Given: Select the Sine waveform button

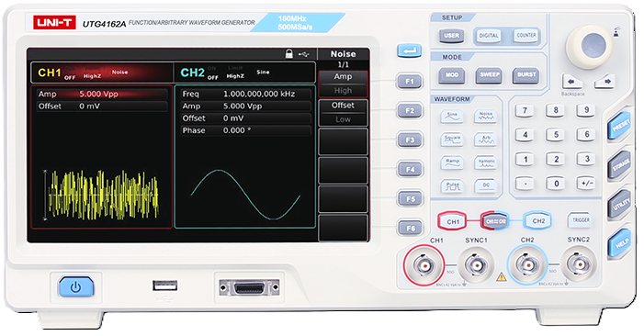Looking at the screenshot, I should [x=452, y=117].
